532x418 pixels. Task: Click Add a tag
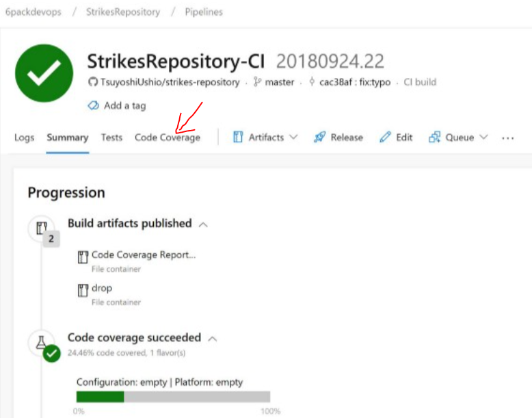click(x=125, y=105)
